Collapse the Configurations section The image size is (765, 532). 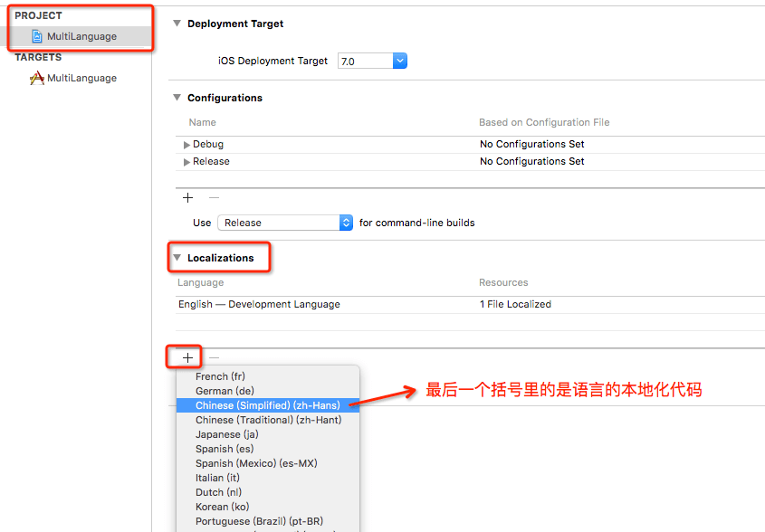[177, 98]
